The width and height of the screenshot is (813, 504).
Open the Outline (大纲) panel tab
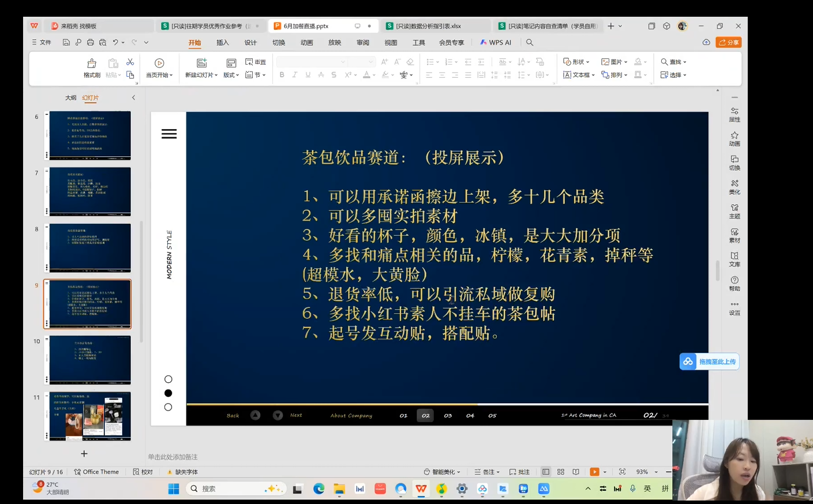[70, 98]
